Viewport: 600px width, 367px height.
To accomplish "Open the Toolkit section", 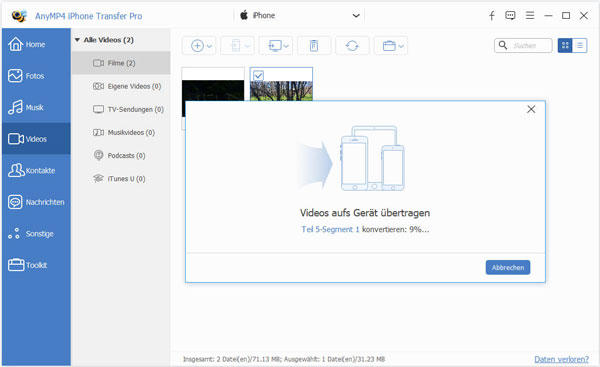I will coord(36,265).
